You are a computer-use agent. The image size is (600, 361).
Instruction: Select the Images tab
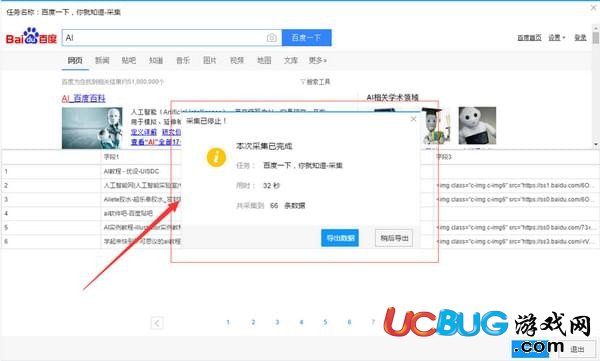(x=210, y=60)
